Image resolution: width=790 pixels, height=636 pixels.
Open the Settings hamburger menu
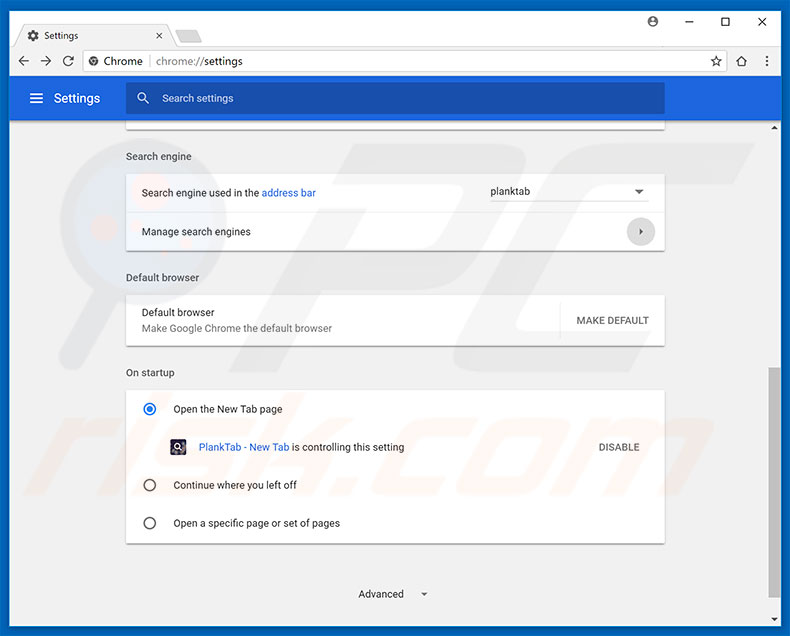pos(36,98)
